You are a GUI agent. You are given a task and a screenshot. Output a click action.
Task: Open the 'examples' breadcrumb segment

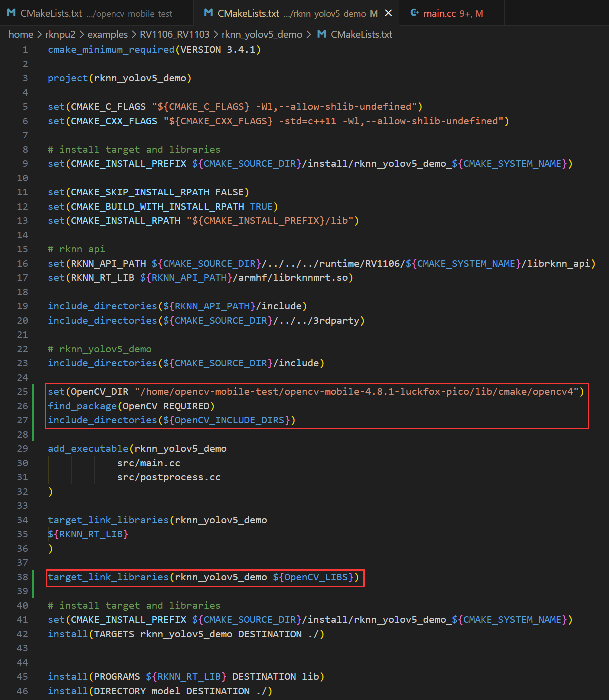pos(108,34)
